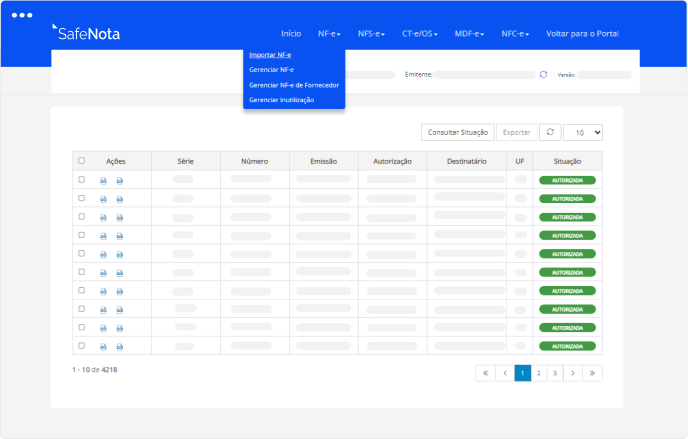Screen dimensions: 688x439
Task: Follow the Voltar para o Portal link
Action: click(582, 34)
